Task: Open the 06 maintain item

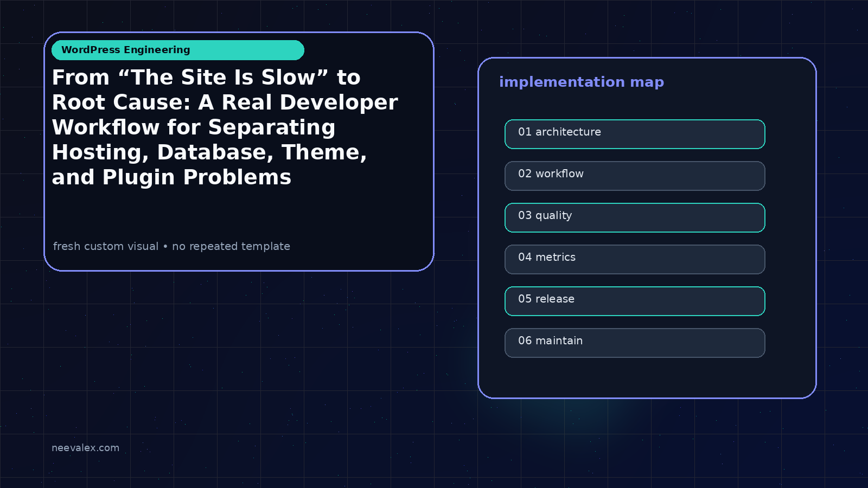Action: (x=635, y=343)
